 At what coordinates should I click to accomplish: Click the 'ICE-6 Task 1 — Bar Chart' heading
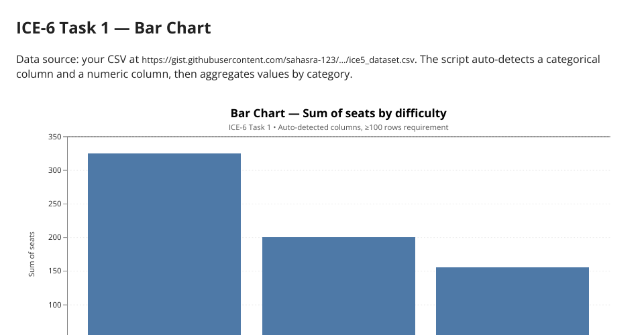pos(113,28)
